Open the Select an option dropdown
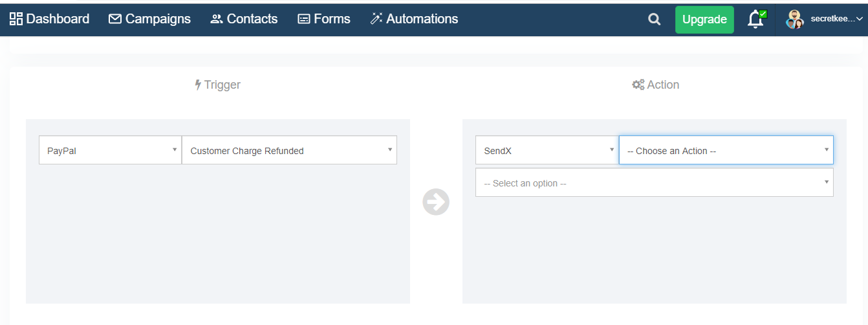The width and height of the screenshot is (868, 325). pos(655,183)
